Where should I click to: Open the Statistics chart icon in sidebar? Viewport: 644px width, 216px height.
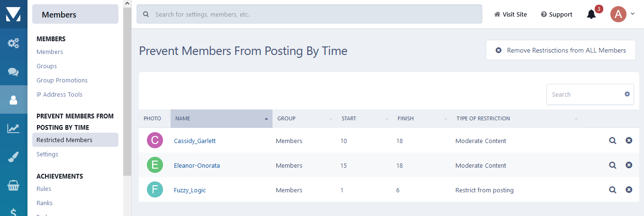pyautogui.click(x=13, y=128)
